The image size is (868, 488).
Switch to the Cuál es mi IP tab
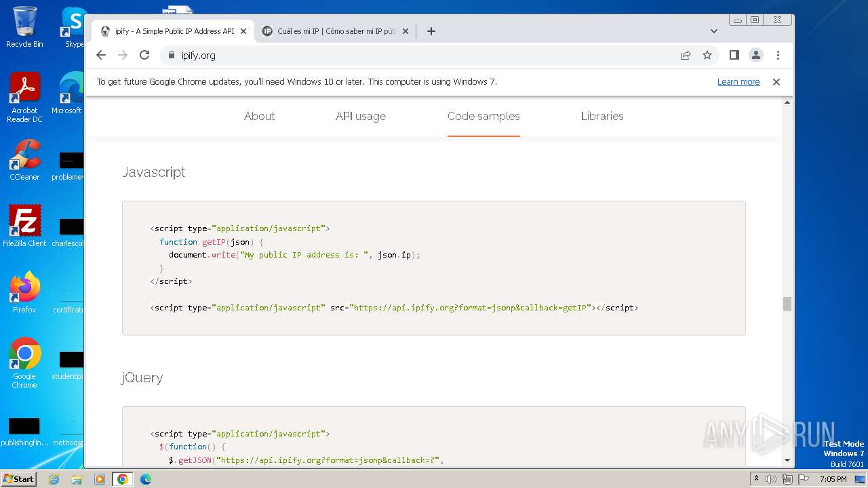click(x=336, y=31)
